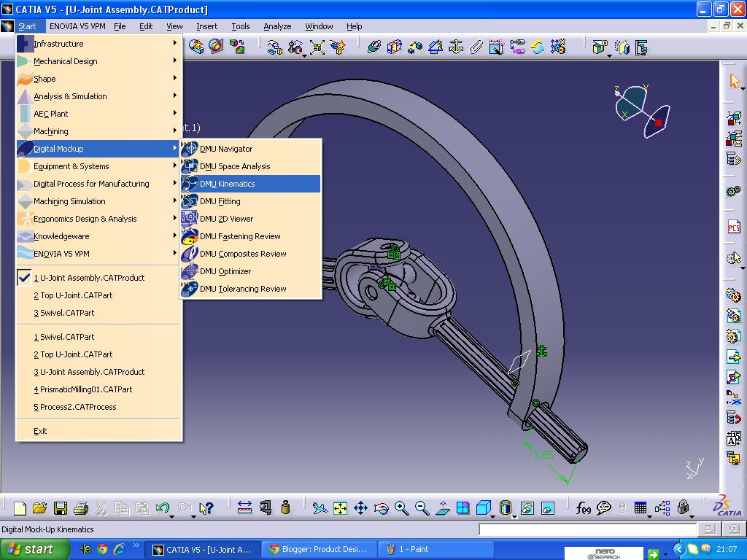Screen dimensions: 747x560
Task: Select the Pan tool
Action: point(360,507)
